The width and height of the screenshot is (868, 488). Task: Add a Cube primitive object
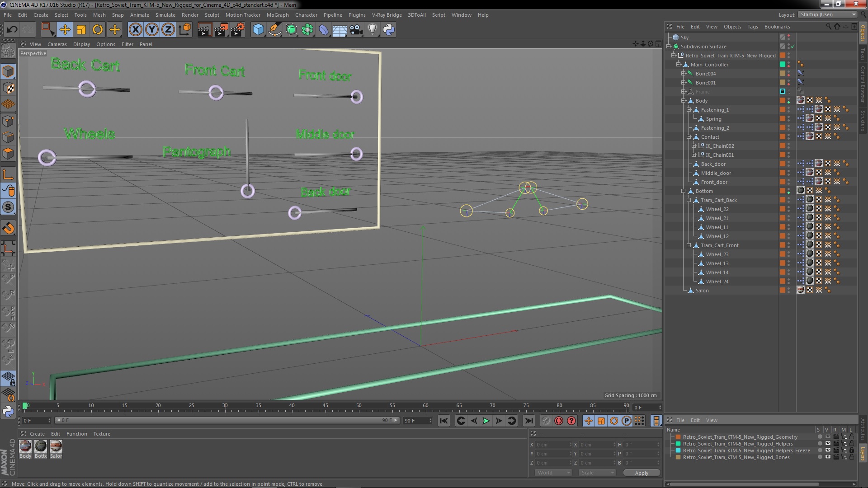coord(258,30)
